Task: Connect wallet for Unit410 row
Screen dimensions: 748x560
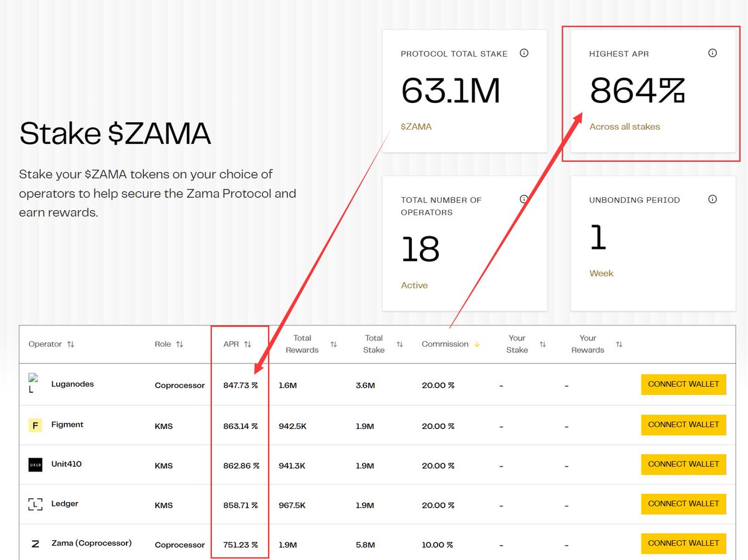Action: (684, 464)
